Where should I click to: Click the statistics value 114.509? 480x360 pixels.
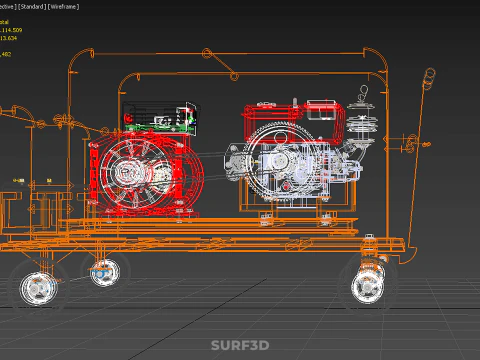click(11, 30)
